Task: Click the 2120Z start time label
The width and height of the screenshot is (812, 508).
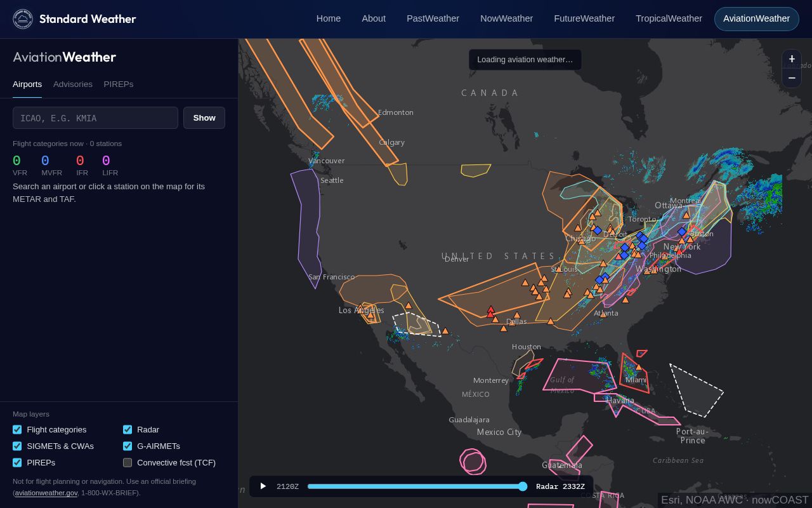Action: pos(287,486)
